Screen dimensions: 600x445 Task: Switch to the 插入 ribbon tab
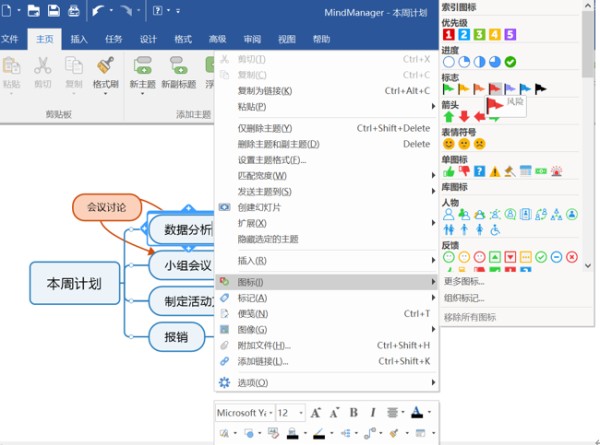(79, 39)
